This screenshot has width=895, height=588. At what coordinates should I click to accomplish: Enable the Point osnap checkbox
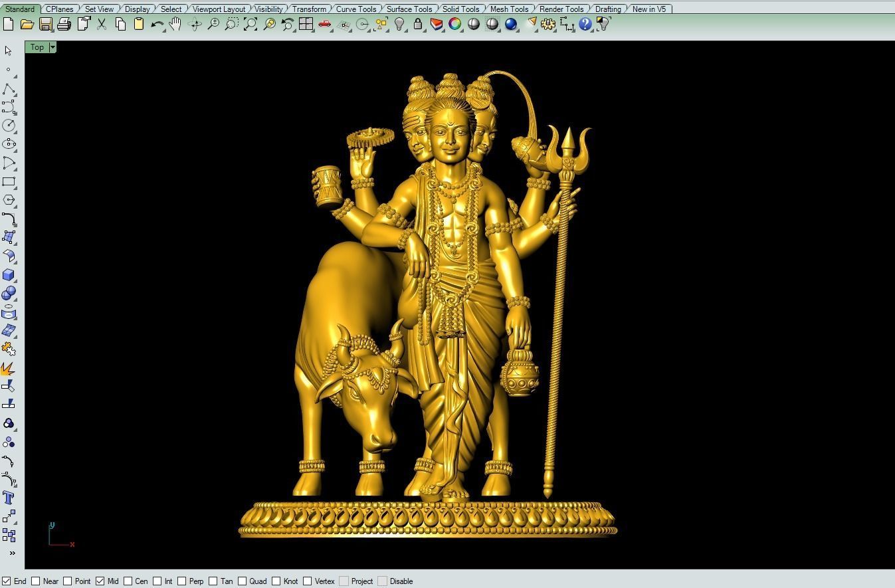pos(68,581)
